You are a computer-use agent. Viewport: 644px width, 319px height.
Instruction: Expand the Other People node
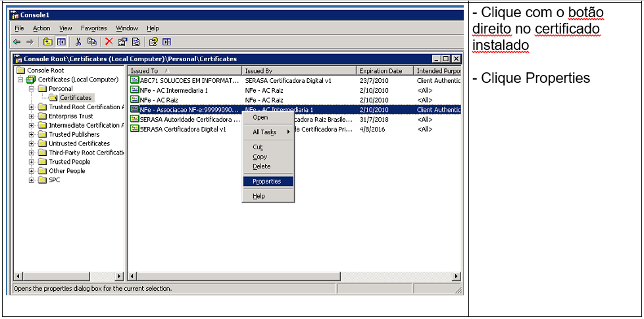coord(31,171)
